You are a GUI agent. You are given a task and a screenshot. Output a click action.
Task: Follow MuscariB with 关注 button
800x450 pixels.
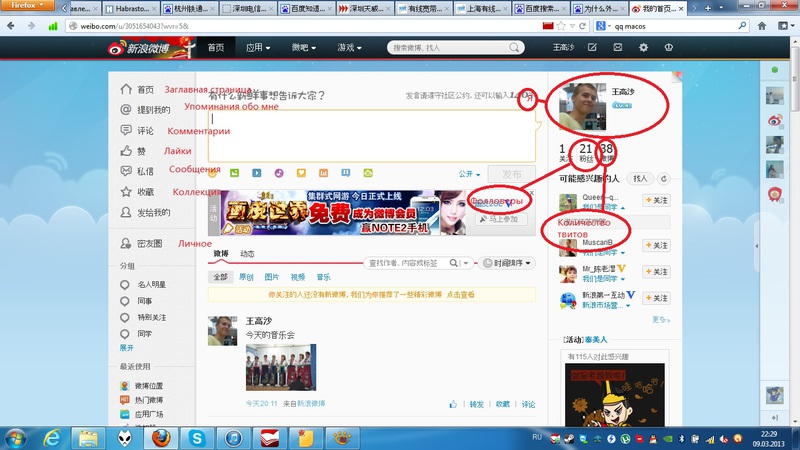(656, 245)
